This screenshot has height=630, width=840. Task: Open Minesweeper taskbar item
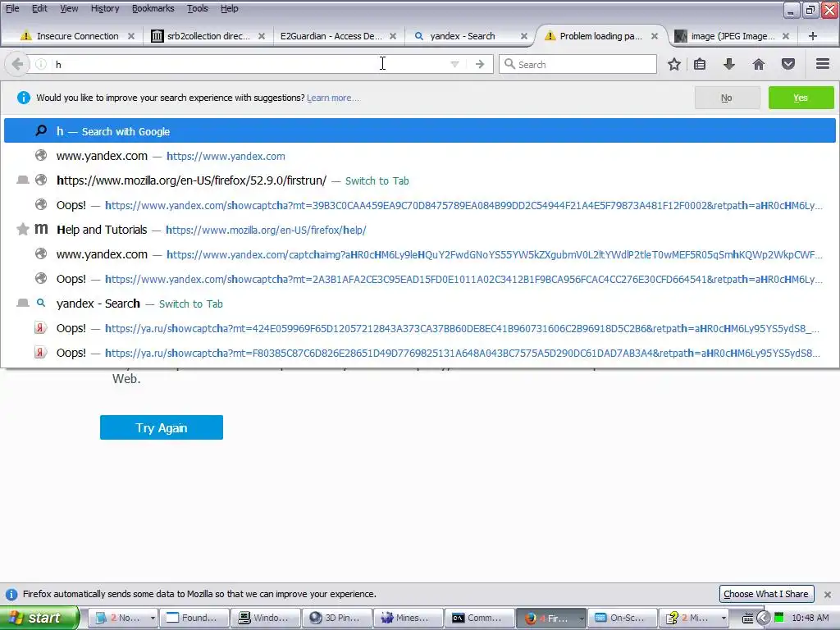[409, 619]
